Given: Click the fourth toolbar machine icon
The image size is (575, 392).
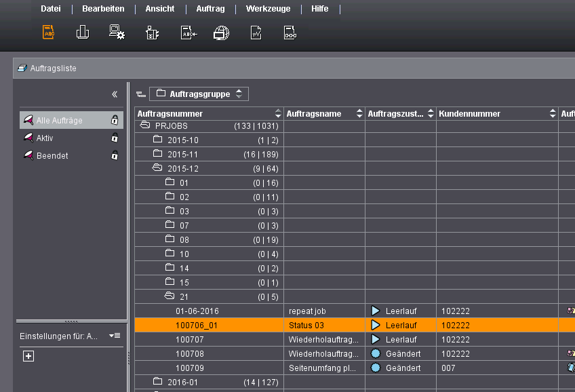Looking at the screenshot, I should tap(152, 33).
